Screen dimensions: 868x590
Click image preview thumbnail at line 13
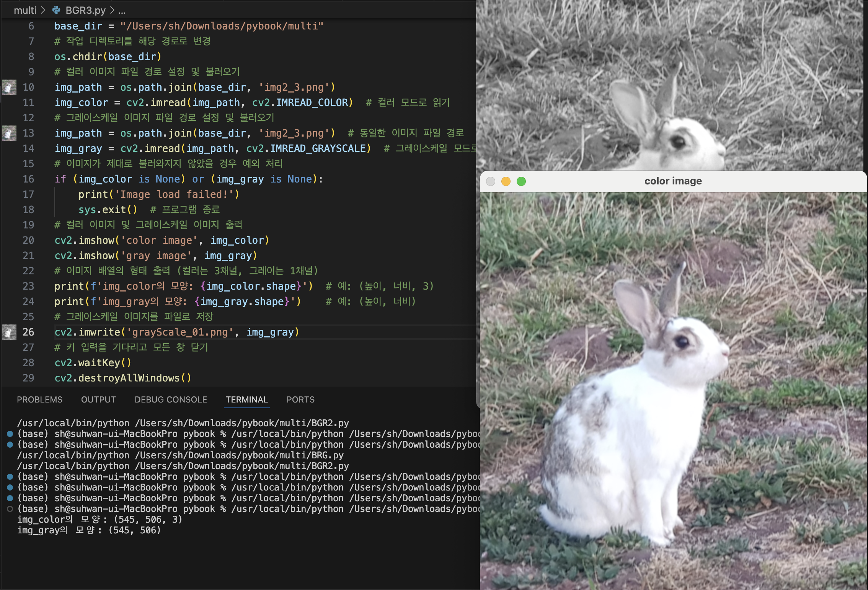(x=9, y=133)
